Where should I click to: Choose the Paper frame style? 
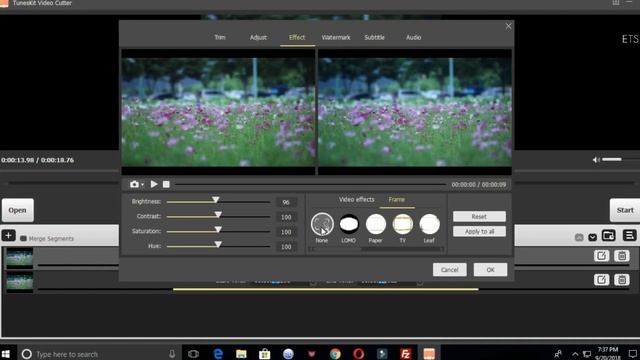[376, 224]
